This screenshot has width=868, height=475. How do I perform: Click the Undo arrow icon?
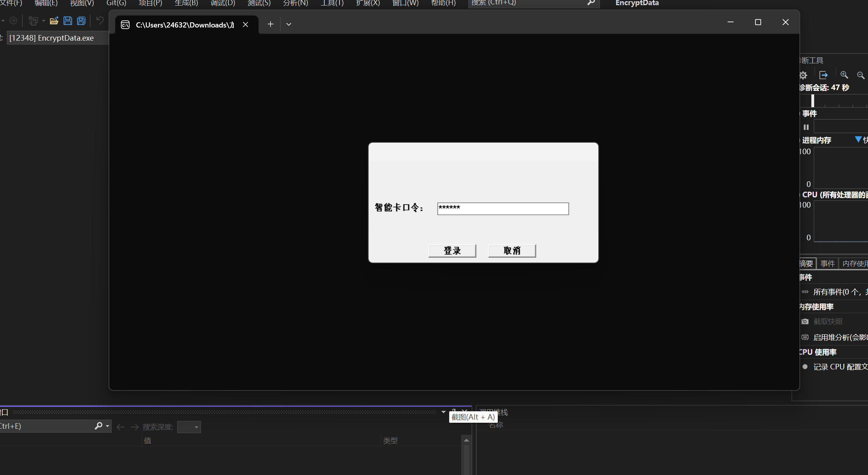coord(100,20)
